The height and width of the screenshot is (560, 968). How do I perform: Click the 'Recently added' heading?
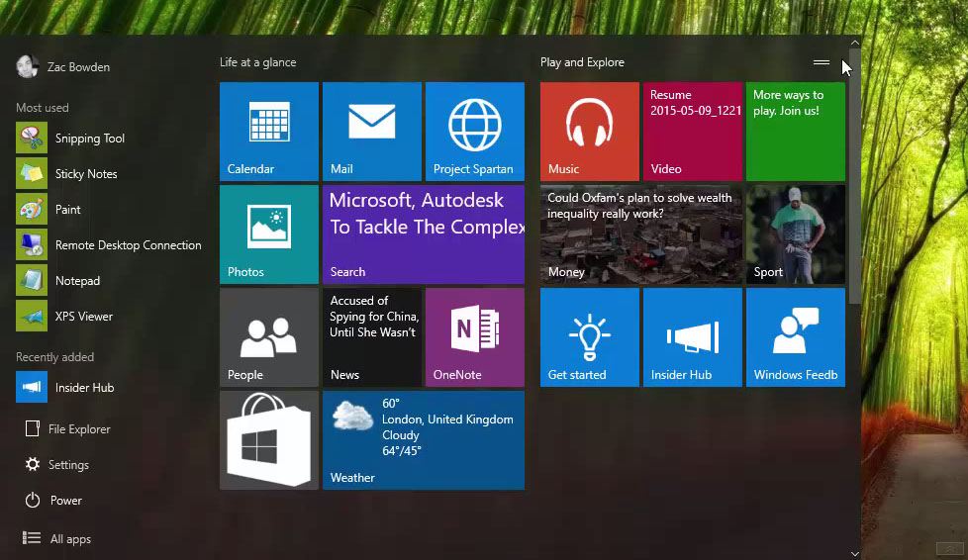(x=55, y=357)
